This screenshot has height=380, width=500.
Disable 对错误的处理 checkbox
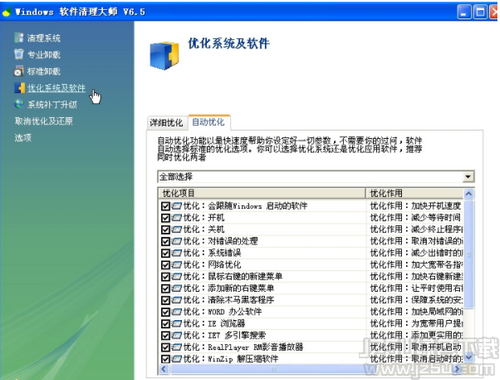[x=165, y=241]
